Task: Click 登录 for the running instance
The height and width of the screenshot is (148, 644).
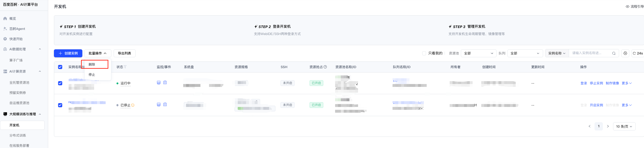Action: [584, 83]
